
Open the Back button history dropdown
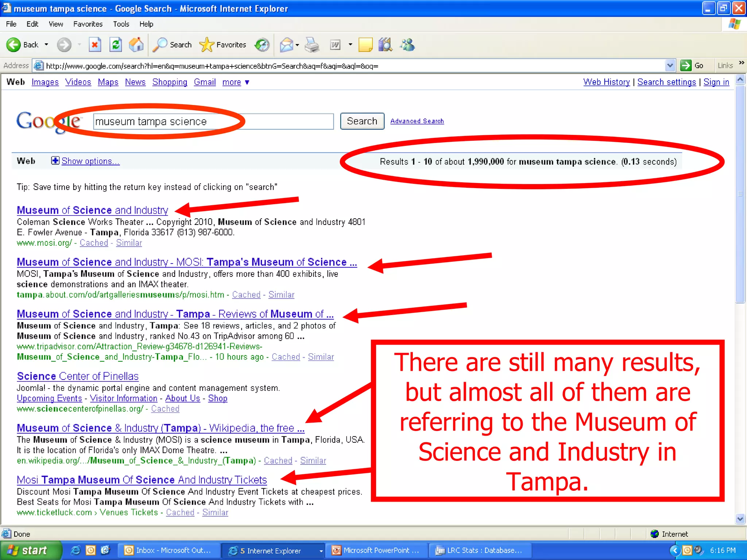(46, 45)
